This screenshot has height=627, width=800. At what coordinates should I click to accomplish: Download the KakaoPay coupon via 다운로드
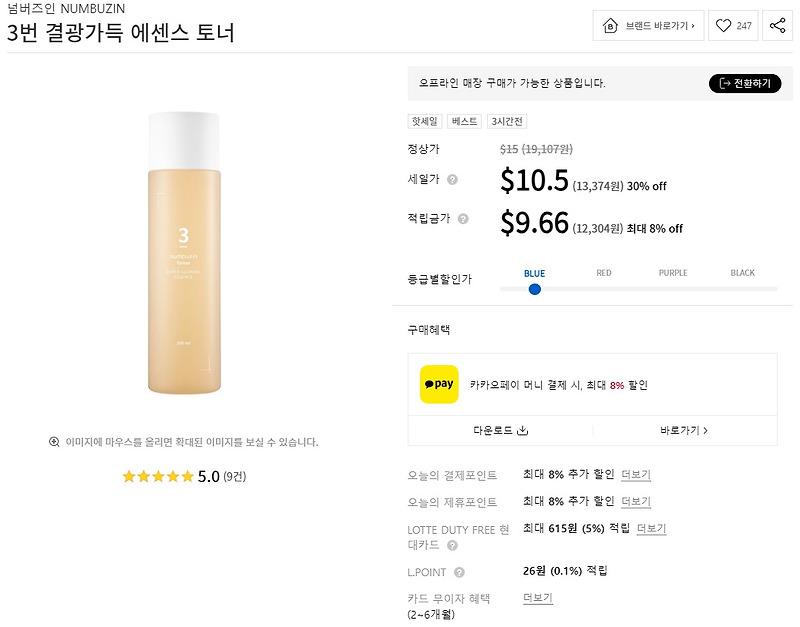[500, 430]
